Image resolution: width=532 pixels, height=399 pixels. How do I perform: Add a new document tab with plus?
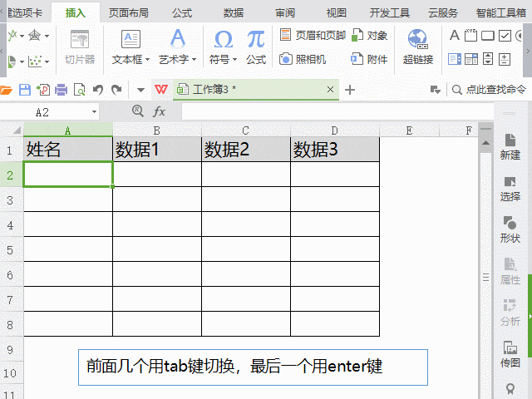350,90
